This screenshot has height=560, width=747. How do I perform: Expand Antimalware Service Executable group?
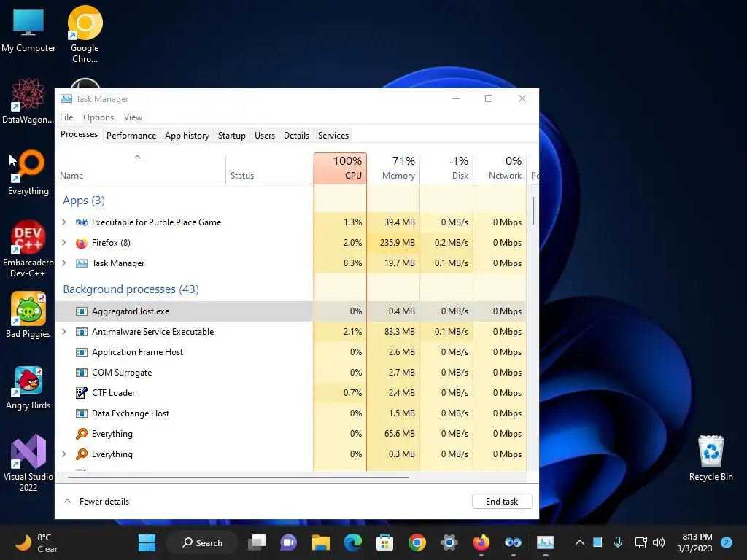coord(64,332)
